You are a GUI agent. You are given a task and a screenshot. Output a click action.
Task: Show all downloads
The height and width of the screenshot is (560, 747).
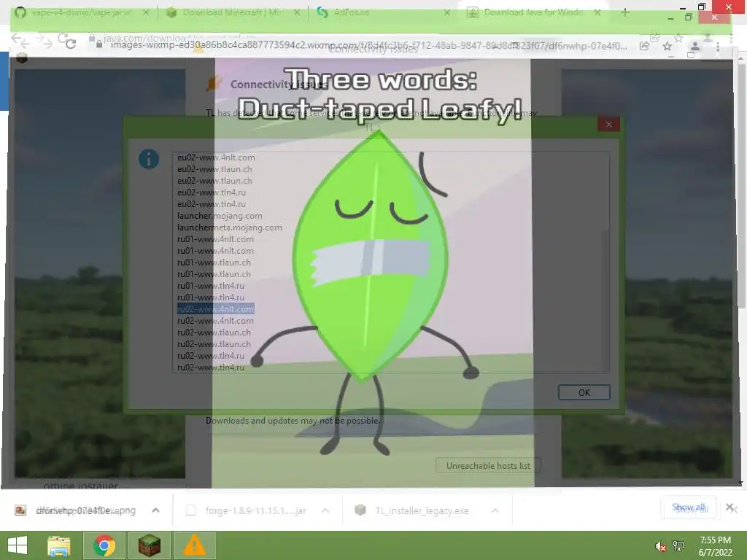click(689, 507)
